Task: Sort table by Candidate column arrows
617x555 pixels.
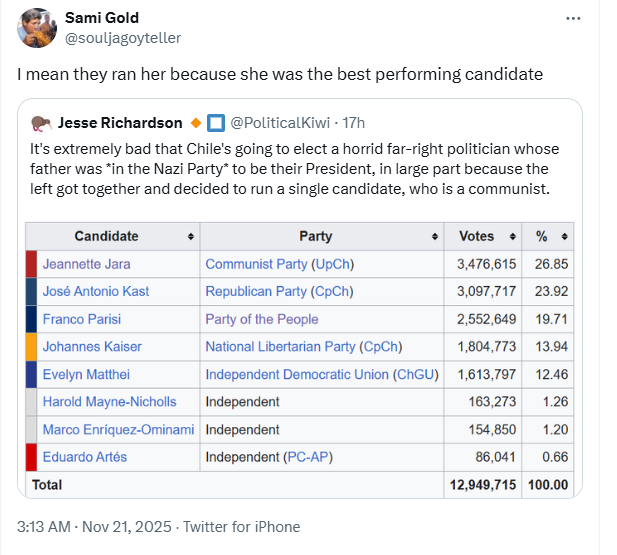Action: (190, 237)
